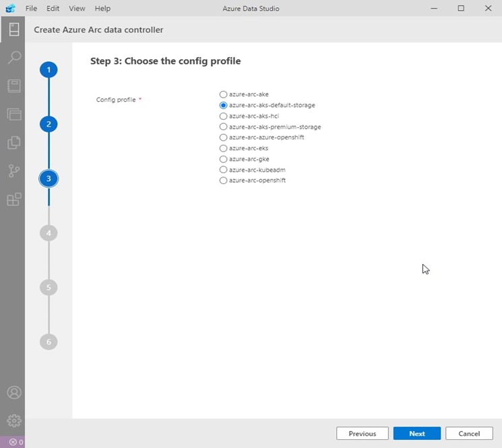Choose the azure-arc-openshift profile

click(223, 181)
